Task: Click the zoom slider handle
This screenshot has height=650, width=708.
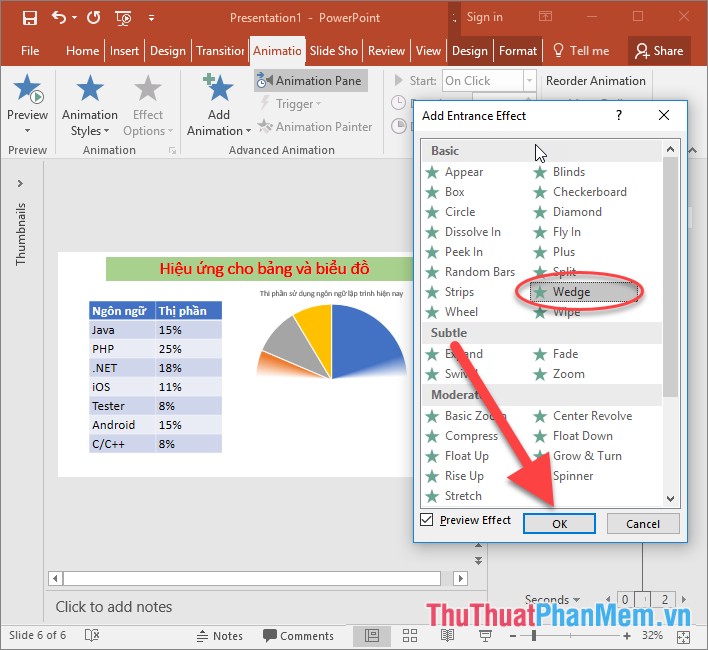Action: pyautogui.click(x=534, y=636)
